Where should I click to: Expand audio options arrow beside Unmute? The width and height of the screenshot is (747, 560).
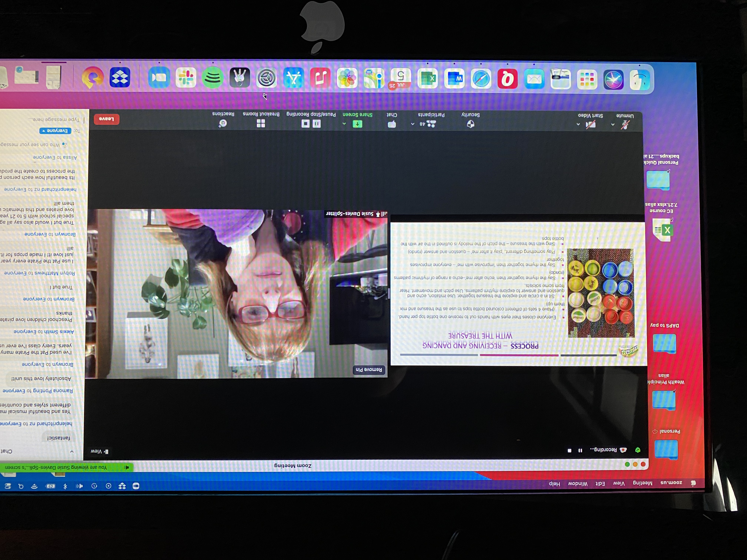[613, 125]
